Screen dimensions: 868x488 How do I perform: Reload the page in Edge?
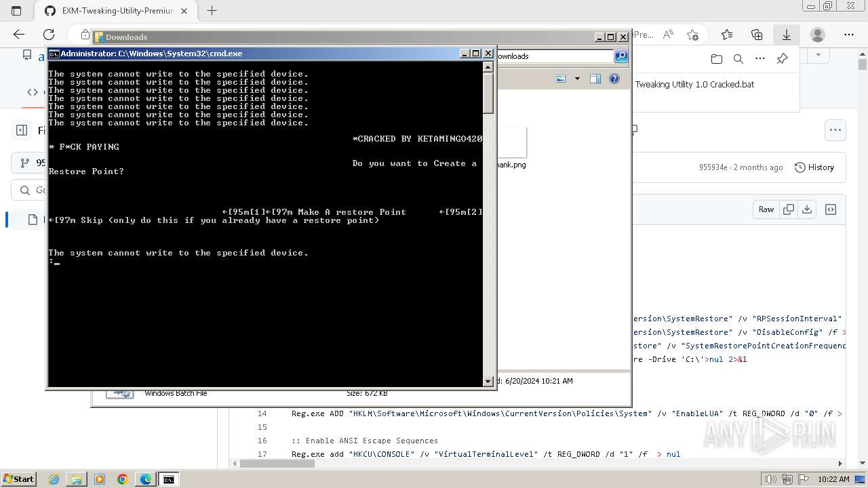49,35
